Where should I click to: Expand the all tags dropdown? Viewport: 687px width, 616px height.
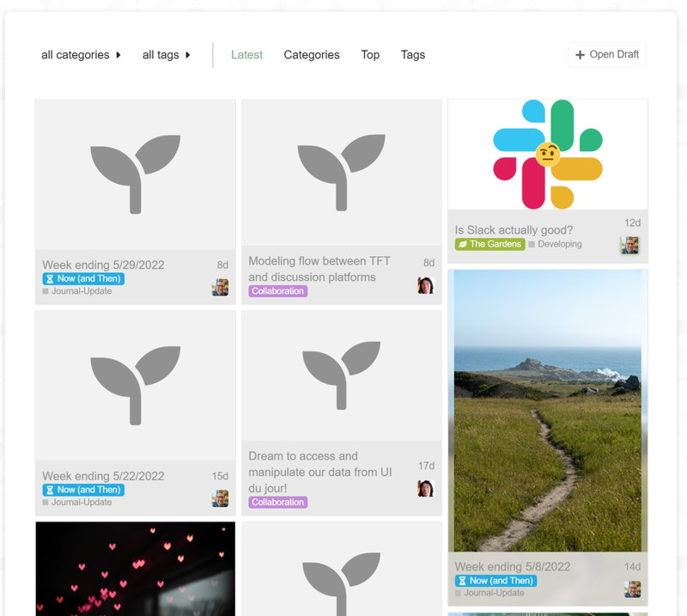click(166, 55)
